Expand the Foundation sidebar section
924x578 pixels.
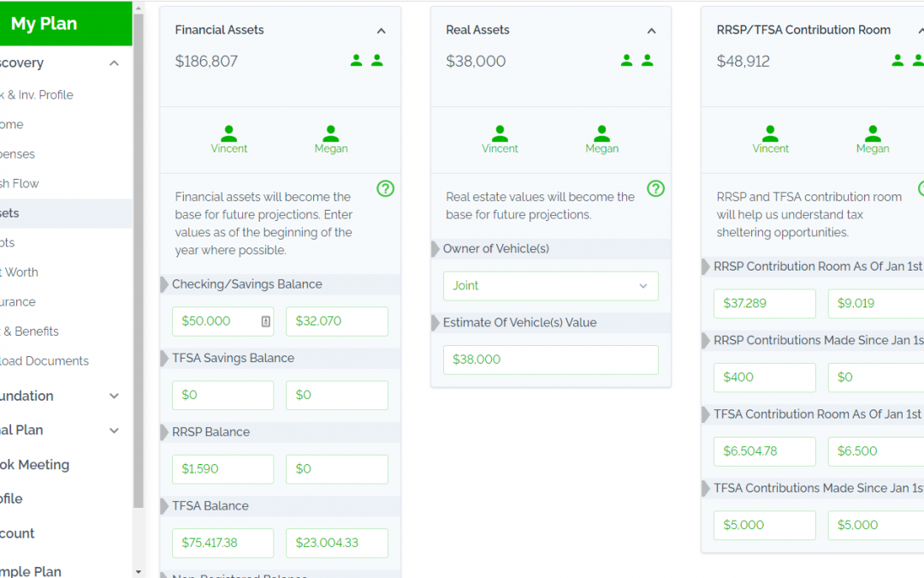click(x=115, y=396)
